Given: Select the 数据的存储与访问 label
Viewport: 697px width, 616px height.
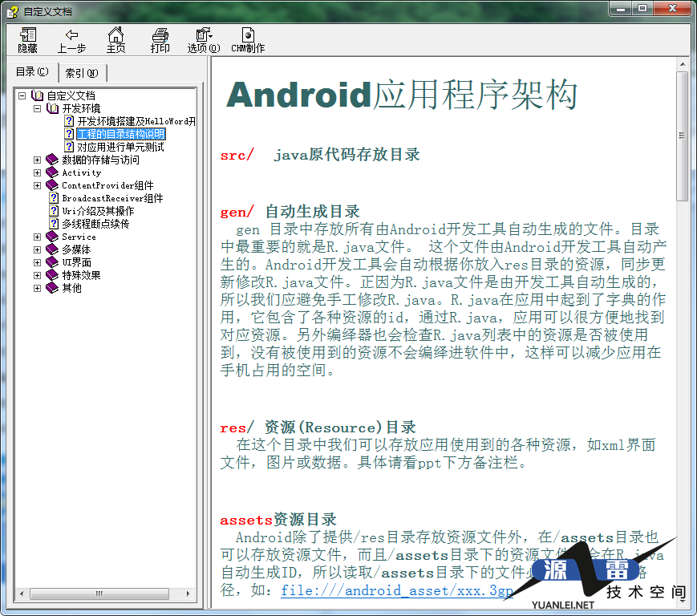Looking at the screenshot, I should [100, 160].
